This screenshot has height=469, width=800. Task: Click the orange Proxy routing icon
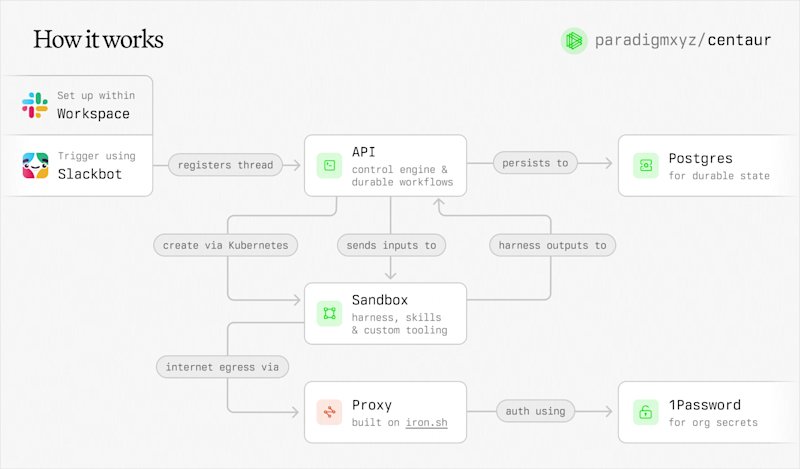click(x=329, y=412)
